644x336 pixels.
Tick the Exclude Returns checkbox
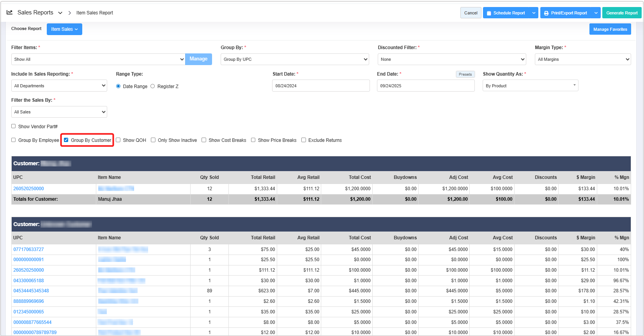pos(304,140)
